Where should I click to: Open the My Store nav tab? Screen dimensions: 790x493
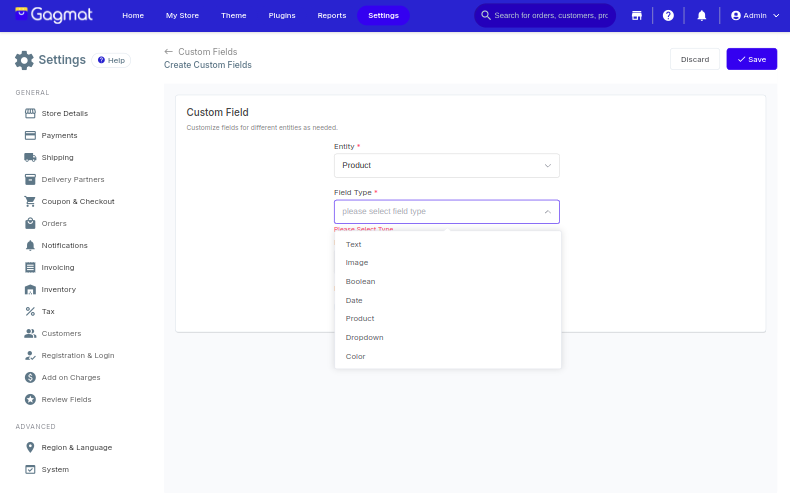182,16
